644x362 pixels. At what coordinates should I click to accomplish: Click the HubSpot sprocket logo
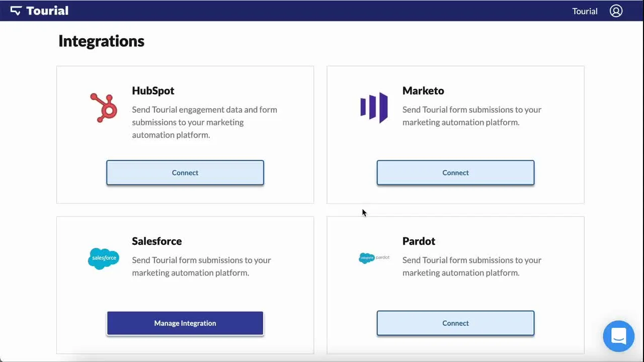coord(104,108)
